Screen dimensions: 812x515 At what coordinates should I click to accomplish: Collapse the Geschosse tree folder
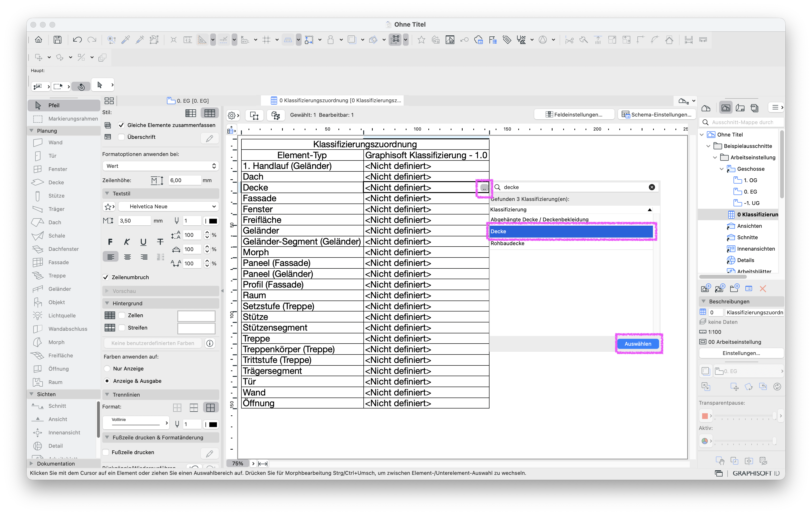pyautogui.click(x=722, y=169)
